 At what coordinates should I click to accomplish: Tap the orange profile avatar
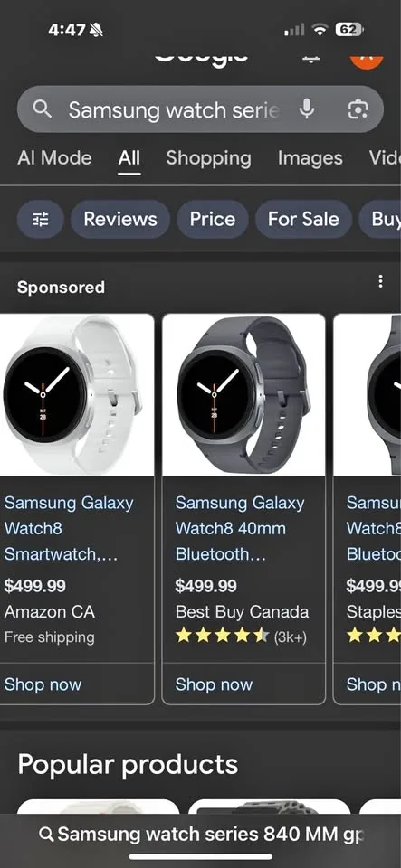pyautogui.click(x=367, y=60)
